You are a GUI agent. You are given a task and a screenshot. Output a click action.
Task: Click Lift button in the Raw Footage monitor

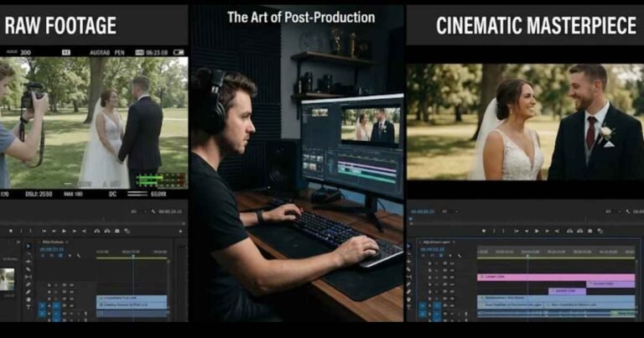pos(97,231)
